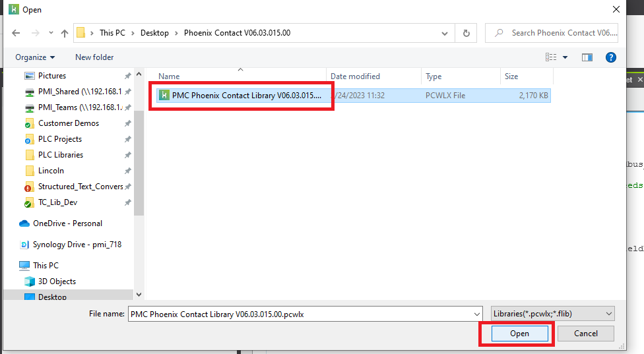This screenshot has width=644, height=354.
Task: Refresh the current folder view
Action: coord(467,33)
